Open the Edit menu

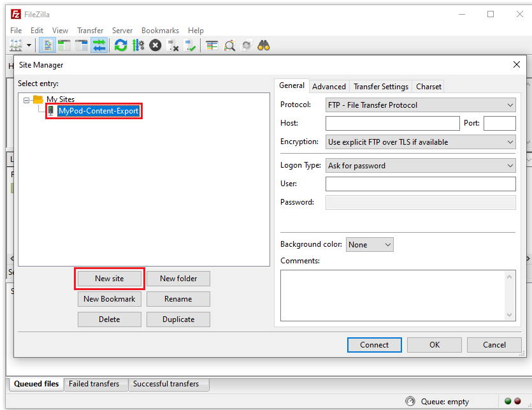point(37,31)
